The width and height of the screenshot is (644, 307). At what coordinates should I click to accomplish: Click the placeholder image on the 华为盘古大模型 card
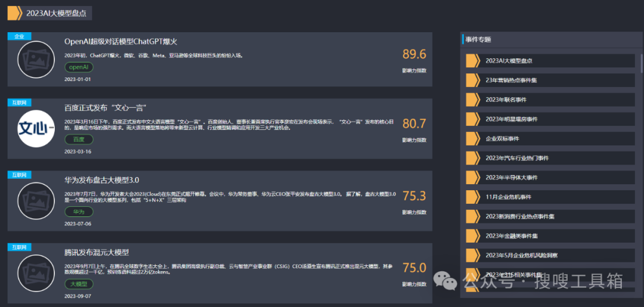click(36, 201)
